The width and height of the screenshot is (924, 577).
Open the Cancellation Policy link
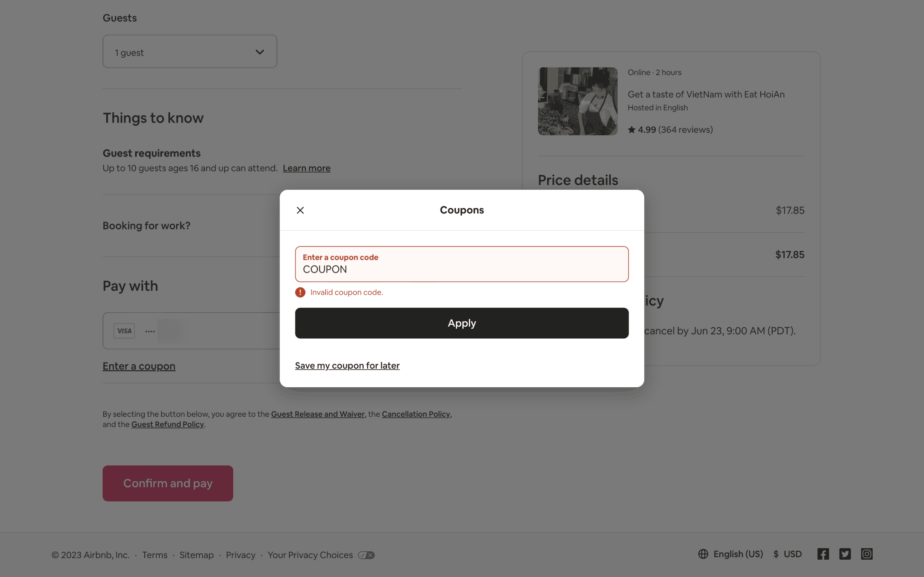click(416, 414)
